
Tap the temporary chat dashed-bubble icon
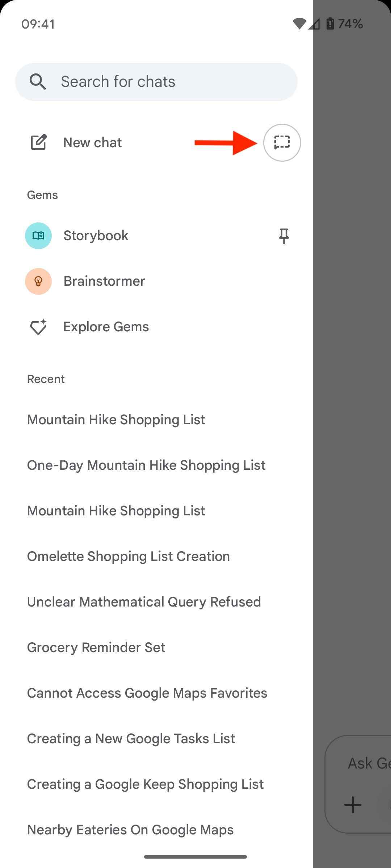[x=282, y=142]
